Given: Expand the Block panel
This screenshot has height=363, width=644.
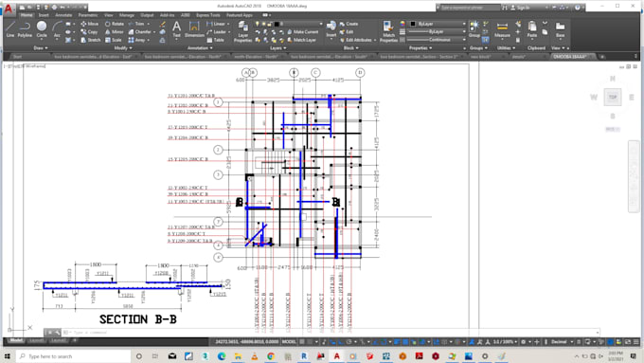Looking at the screenshot, I should point(350,48).
